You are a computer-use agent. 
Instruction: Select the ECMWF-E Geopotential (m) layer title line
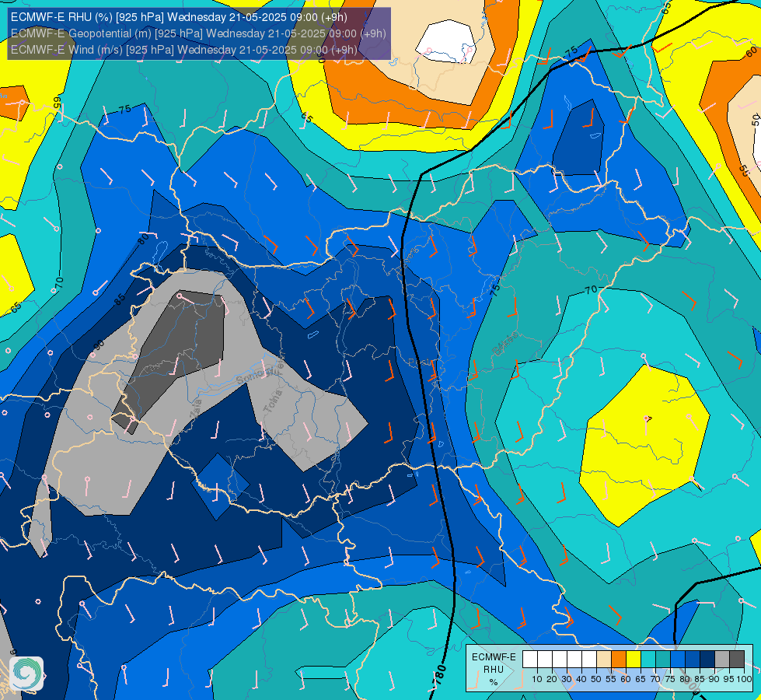click(x=198, y=33)
